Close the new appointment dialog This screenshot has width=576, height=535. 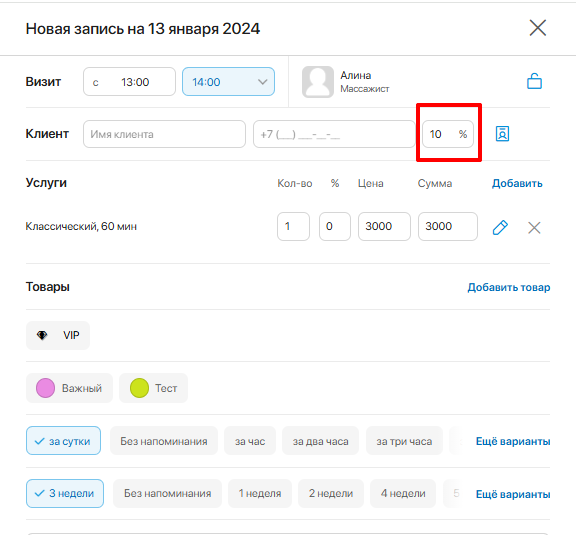[538, 28]
